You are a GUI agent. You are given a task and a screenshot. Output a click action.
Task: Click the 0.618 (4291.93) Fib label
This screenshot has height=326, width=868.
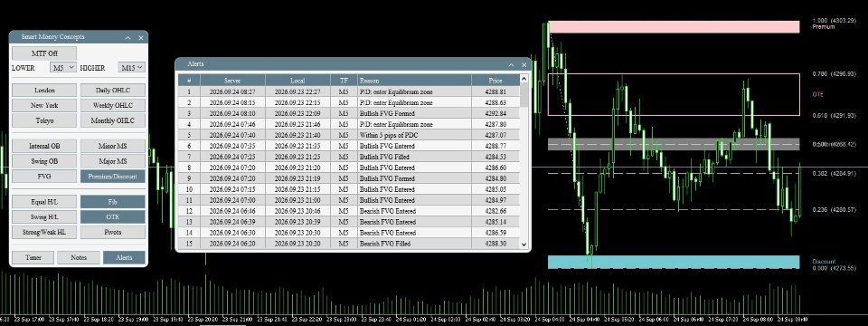tap(835, 115)
